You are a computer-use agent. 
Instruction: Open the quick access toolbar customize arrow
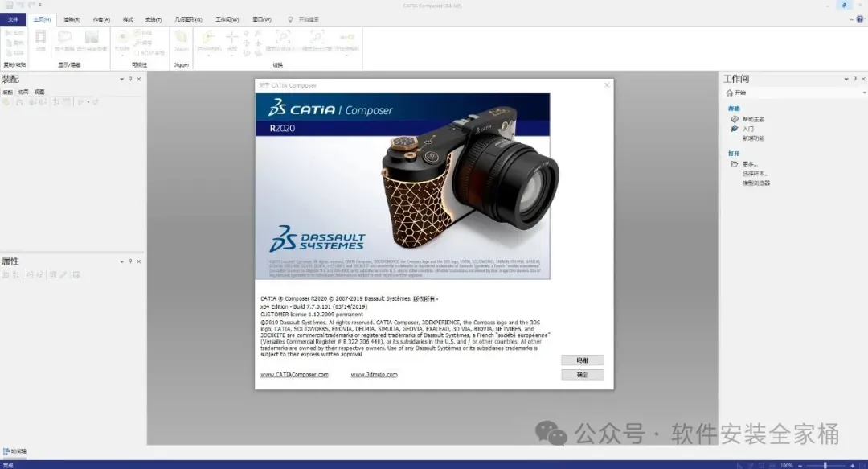click(x=40, y=5)
